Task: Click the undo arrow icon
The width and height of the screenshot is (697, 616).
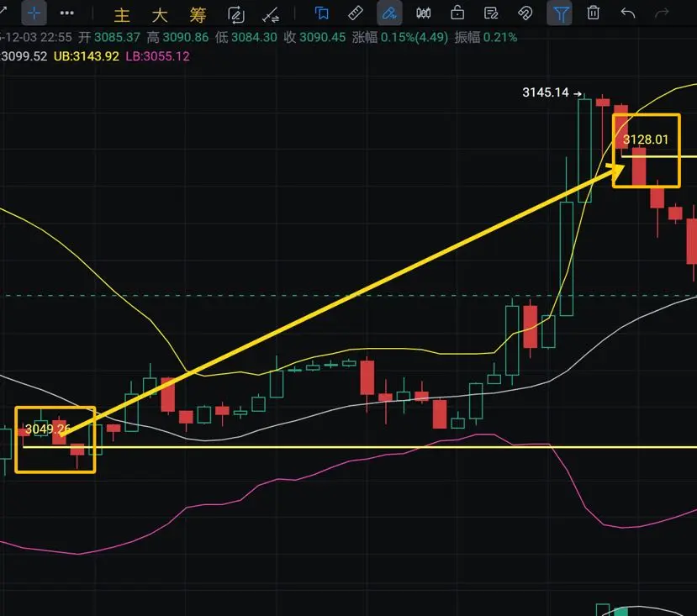Action: click(x=628, y=13)
